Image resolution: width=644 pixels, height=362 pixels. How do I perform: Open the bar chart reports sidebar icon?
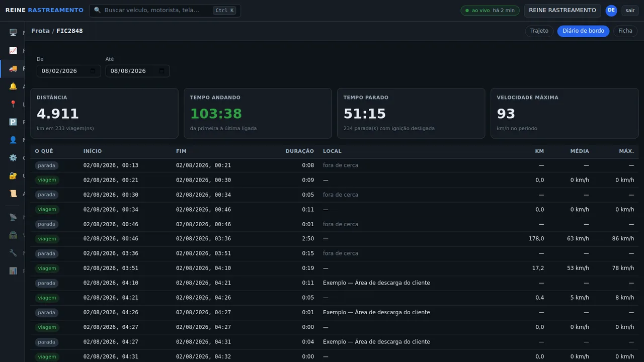click(13, 270)
